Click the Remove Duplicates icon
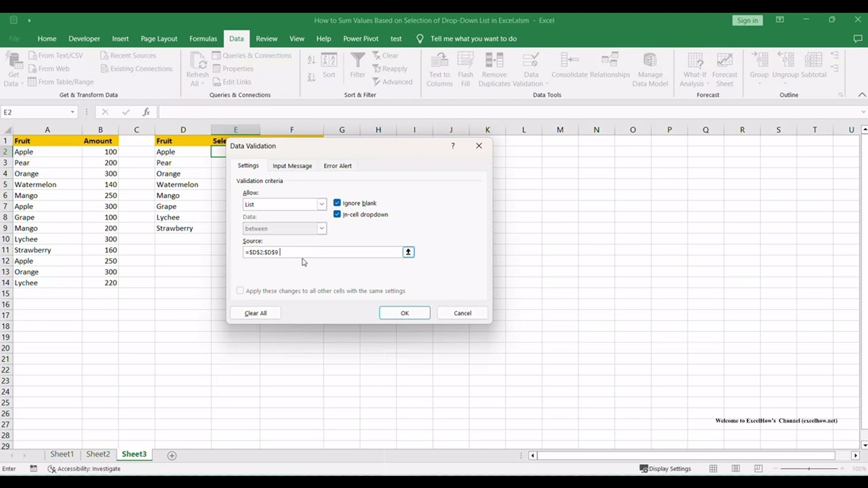Viewport: 868px width, 488px height. tap(494, 60)
